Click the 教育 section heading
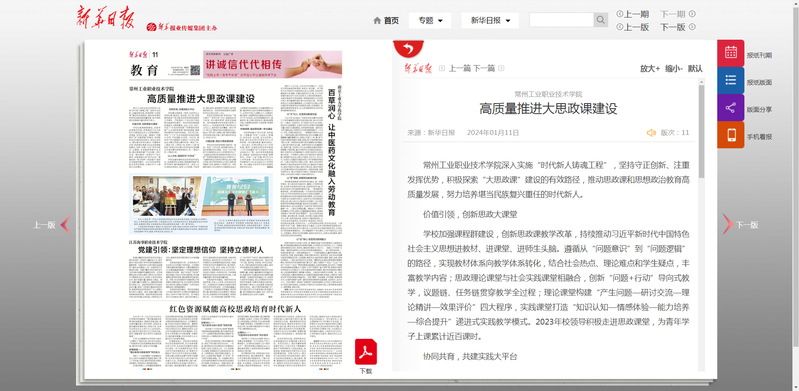Viewport: 799px width, 391px height. pos(144,70)
